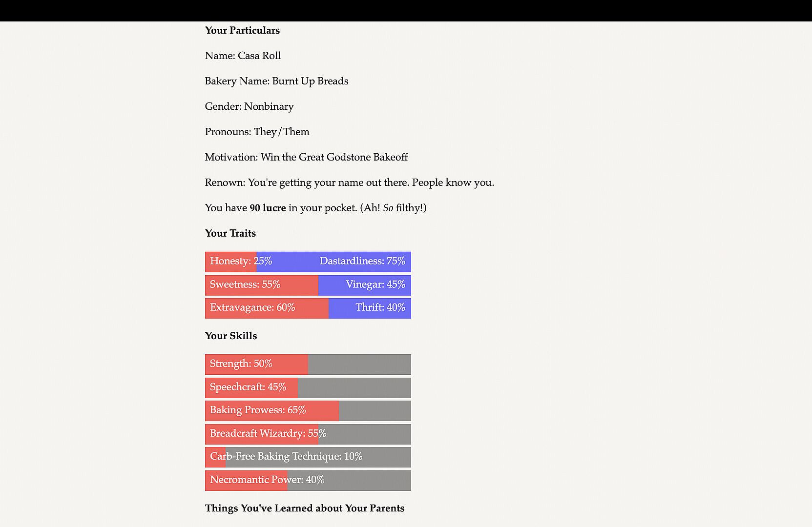Click the Your Traits heading

(x=230, y=233)
